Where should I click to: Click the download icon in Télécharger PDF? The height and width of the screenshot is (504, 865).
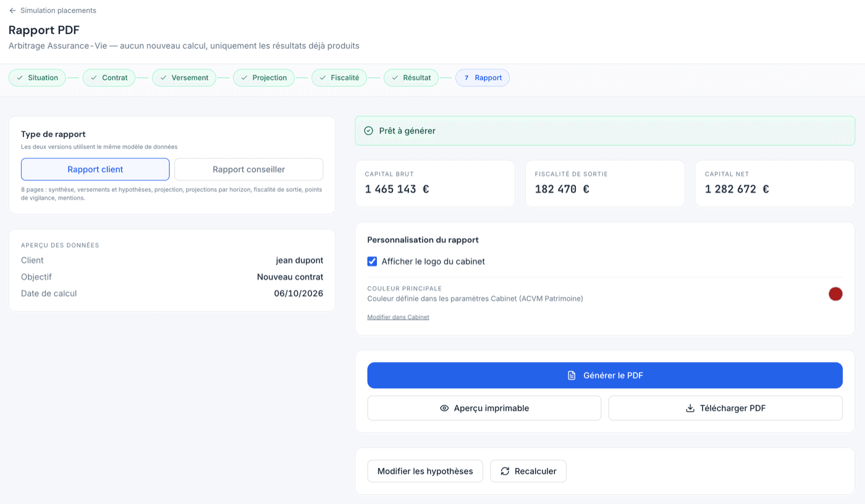(x=690, y=408)
